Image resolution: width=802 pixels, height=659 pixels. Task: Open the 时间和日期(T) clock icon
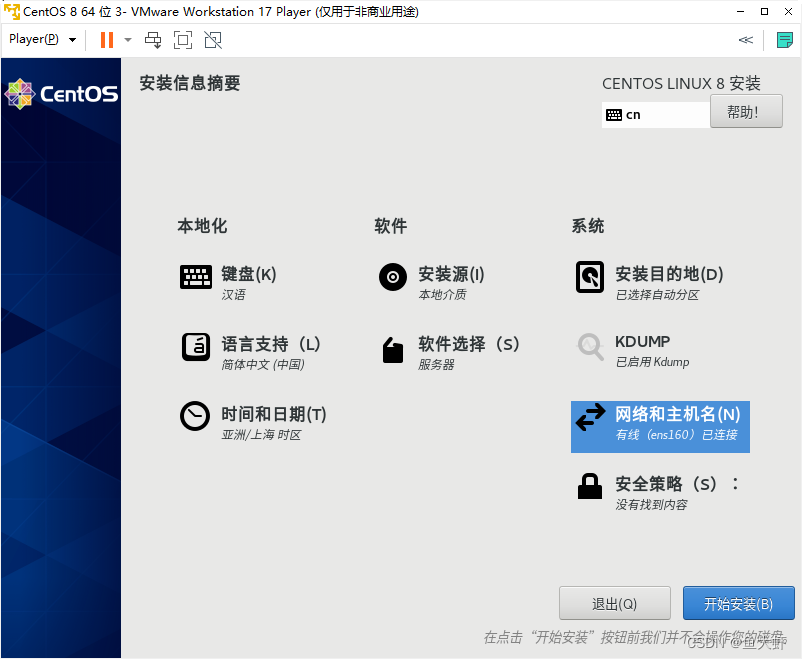coord(195,416)
